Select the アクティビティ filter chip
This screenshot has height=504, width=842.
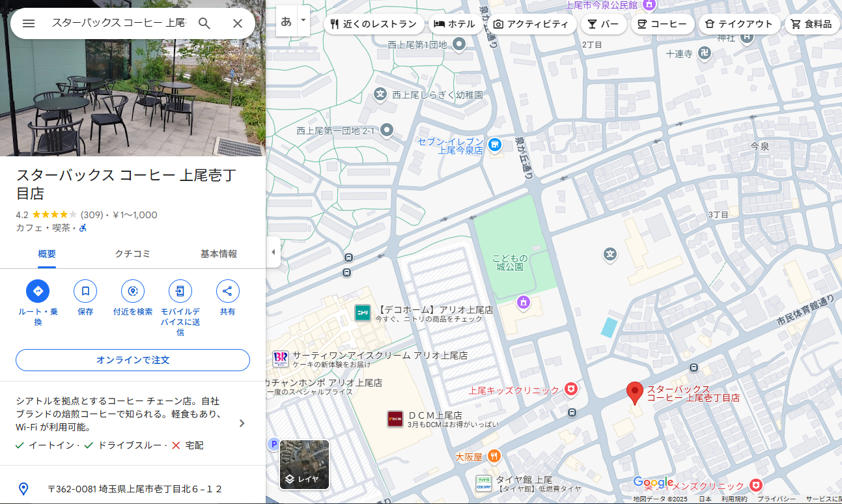(531, 24)
